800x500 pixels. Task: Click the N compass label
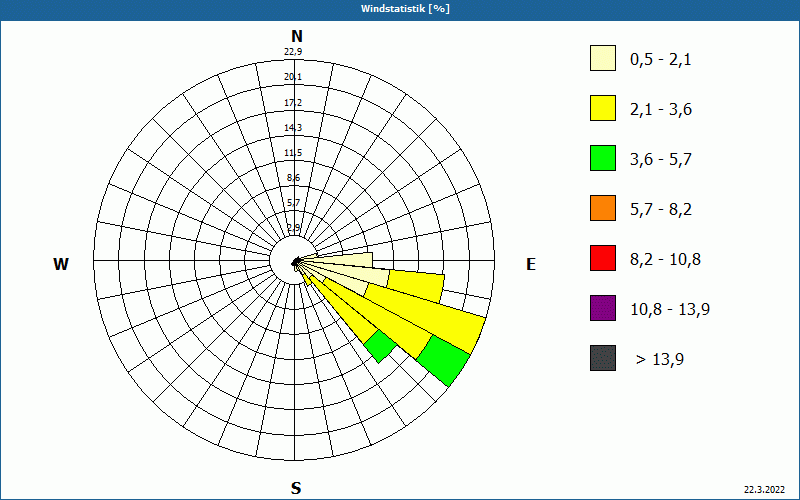point(296,36)
